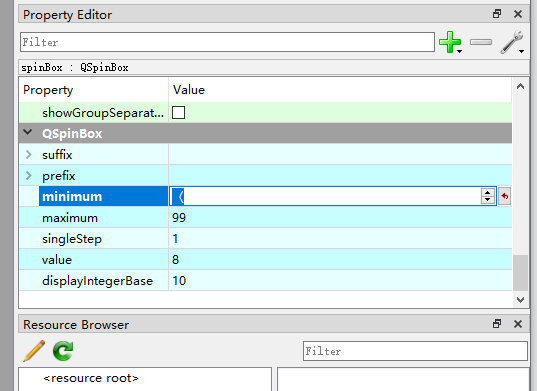Expand the suffix property
Image resolution: width=537 pixels, height=391 pixels.
coord(29,154)
